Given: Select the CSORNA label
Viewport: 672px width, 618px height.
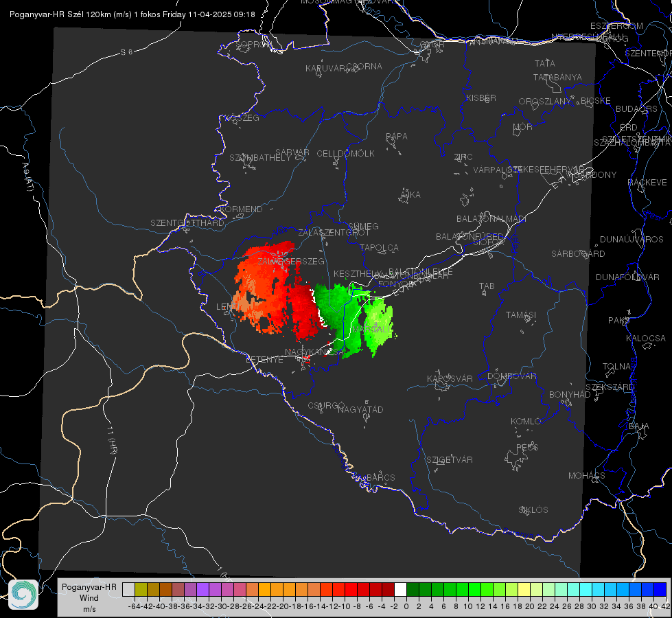Looking at the screenshot, I should 364,67.
